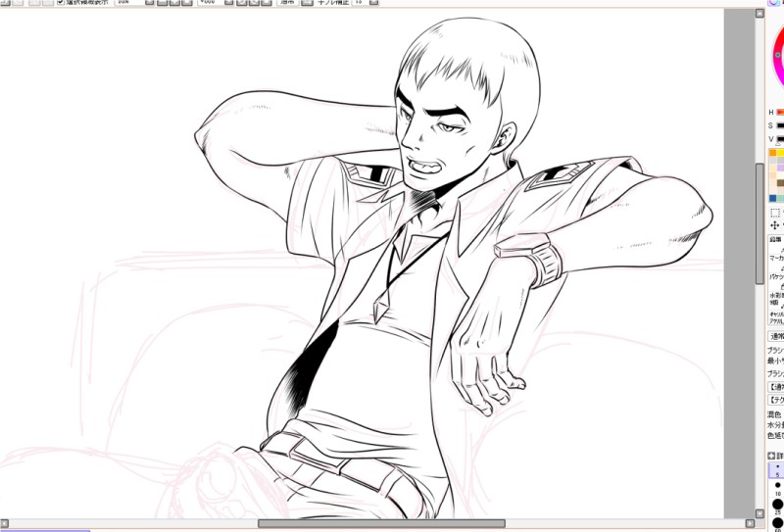The width and height of the screenshot is (784, 532).
Task: Open the 【通常 brush shape dropdown
Action: (776, 387)
